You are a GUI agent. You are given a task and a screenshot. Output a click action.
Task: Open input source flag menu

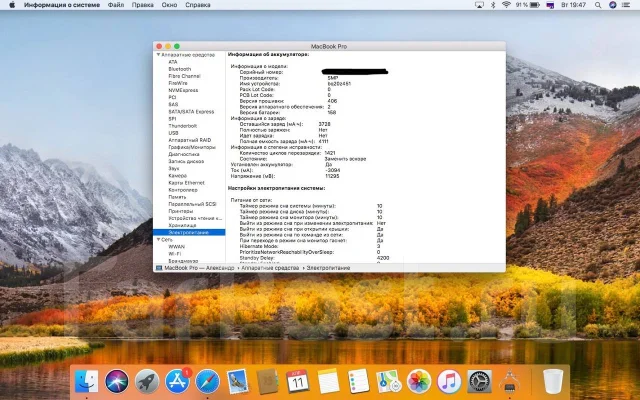click(x=550, y=5)
